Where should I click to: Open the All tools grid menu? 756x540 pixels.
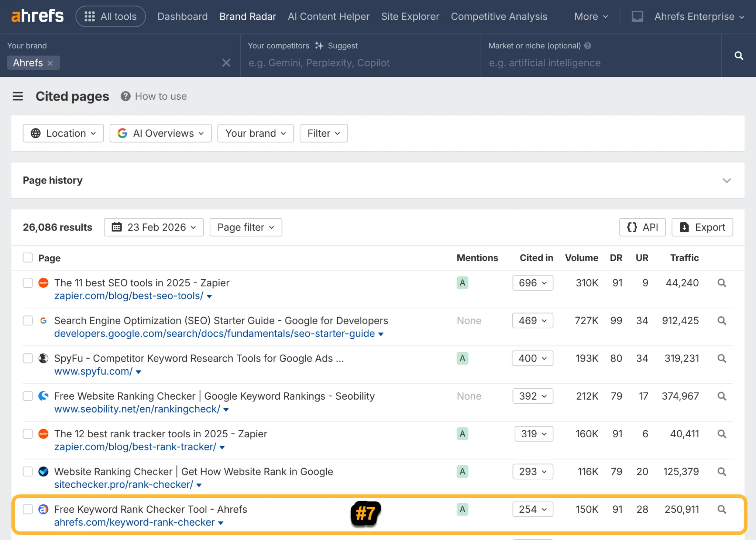tap(110, 16)
